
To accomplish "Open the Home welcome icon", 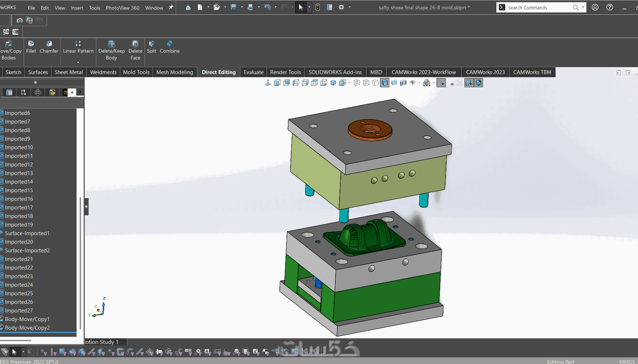I will tap(188, 8).
